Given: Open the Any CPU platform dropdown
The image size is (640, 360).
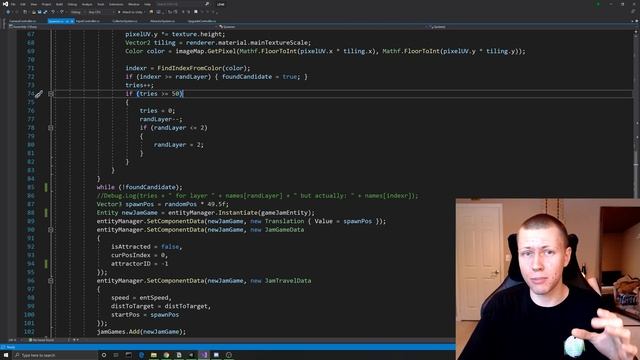Looking at the screenshot, I should 100,12.
